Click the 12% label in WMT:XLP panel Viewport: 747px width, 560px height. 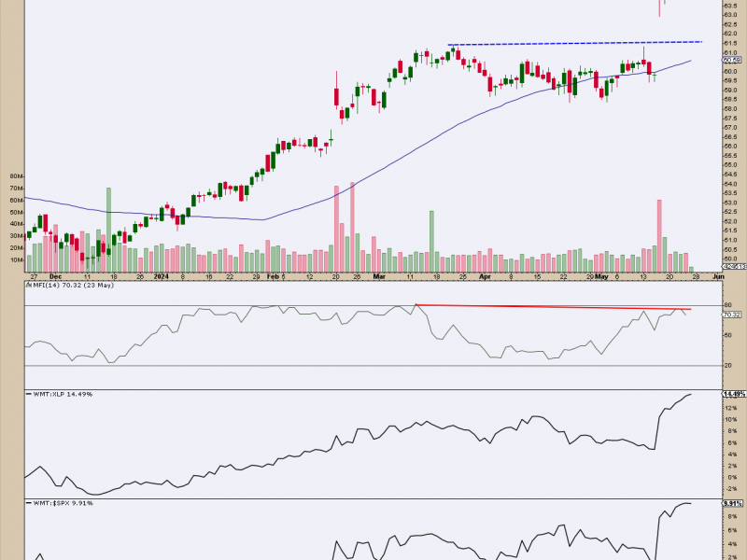[731, 408]
